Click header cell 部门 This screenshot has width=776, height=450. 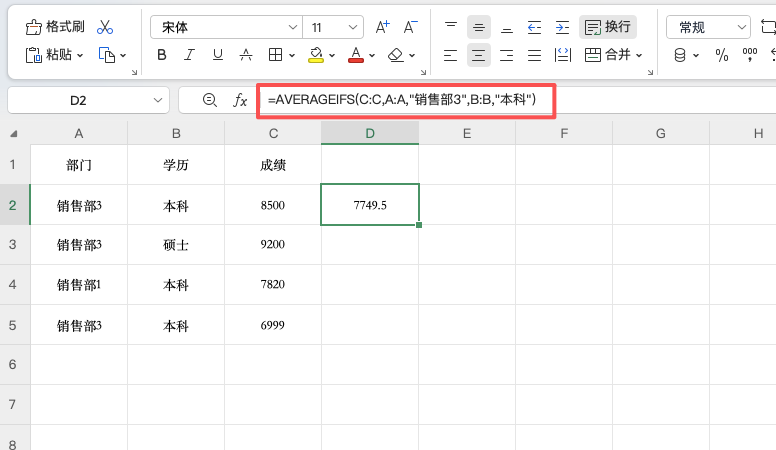point(79,165)
